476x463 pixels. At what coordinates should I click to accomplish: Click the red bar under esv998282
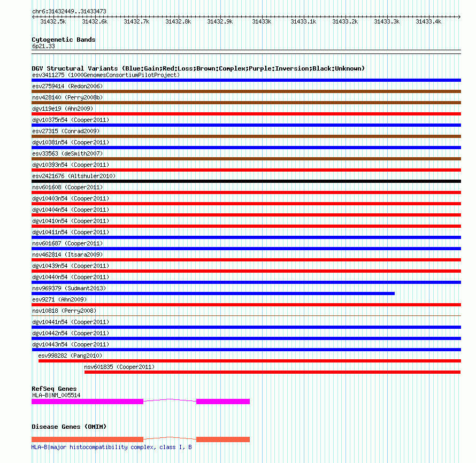click(x=250, y=361)
